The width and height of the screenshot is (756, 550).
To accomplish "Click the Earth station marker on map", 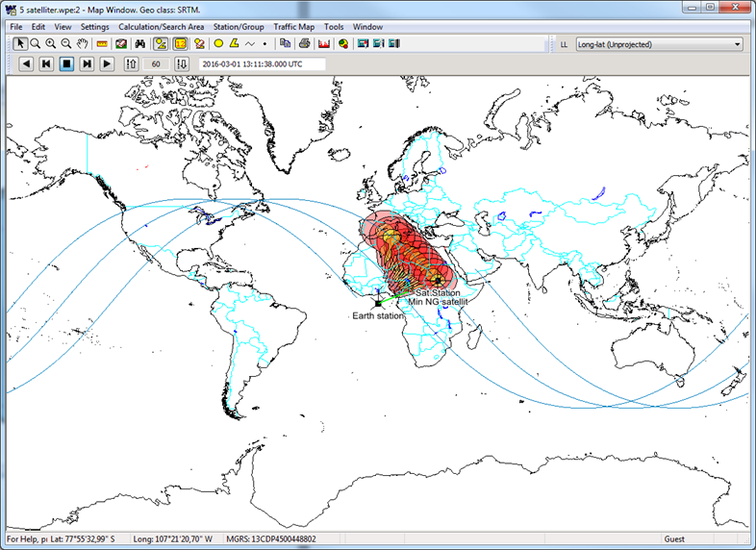I will point(378,303).
